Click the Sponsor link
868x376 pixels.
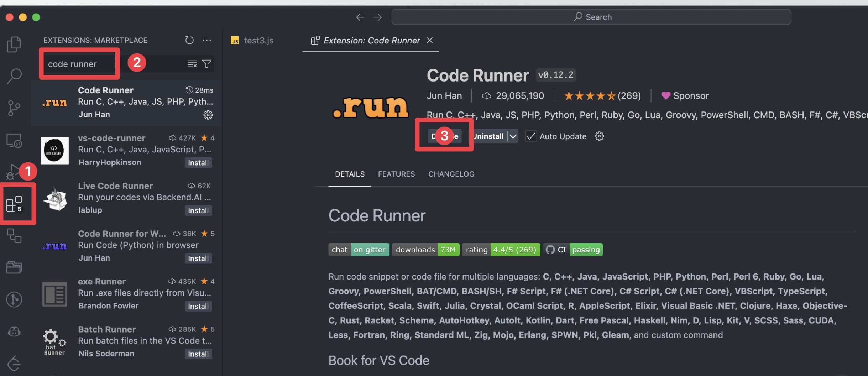[x=685, y=95]
